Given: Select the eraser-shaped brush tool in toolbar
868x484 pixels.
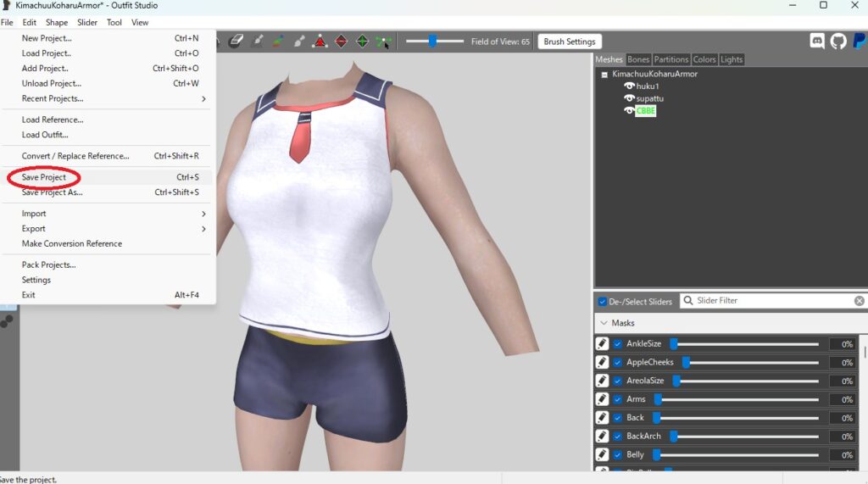Looking at the screenshot, I should 236,41.
